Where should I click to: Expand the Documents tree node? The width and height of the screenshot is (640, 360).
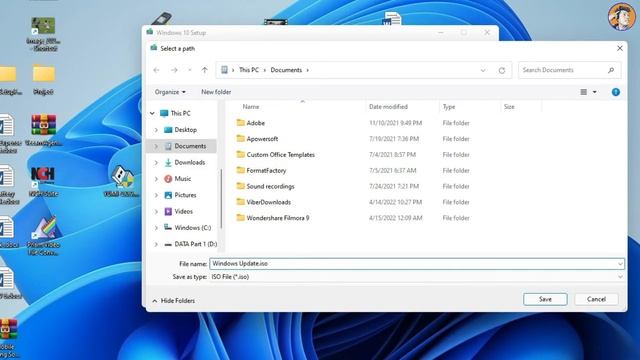click(156, 146)
